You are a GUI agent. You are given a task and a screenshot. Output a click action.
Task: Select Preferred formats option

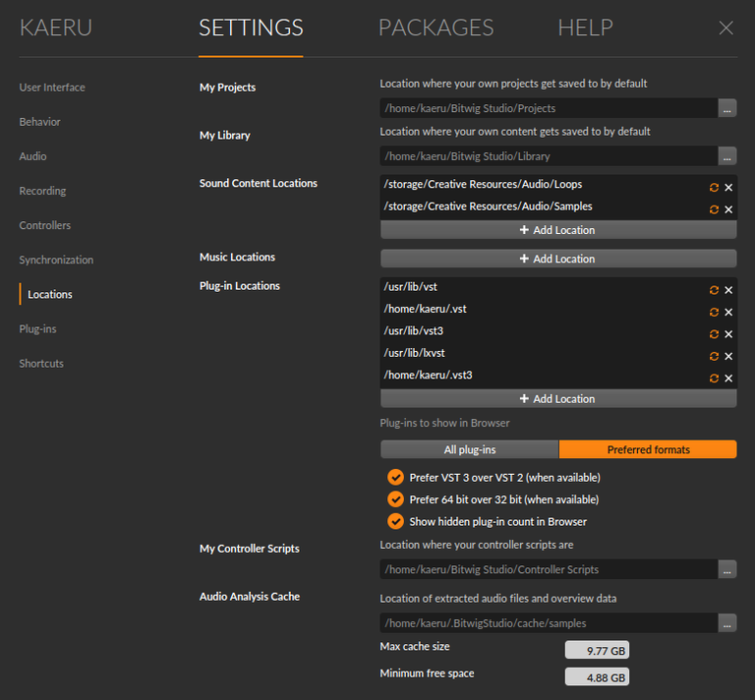[648, 449]
